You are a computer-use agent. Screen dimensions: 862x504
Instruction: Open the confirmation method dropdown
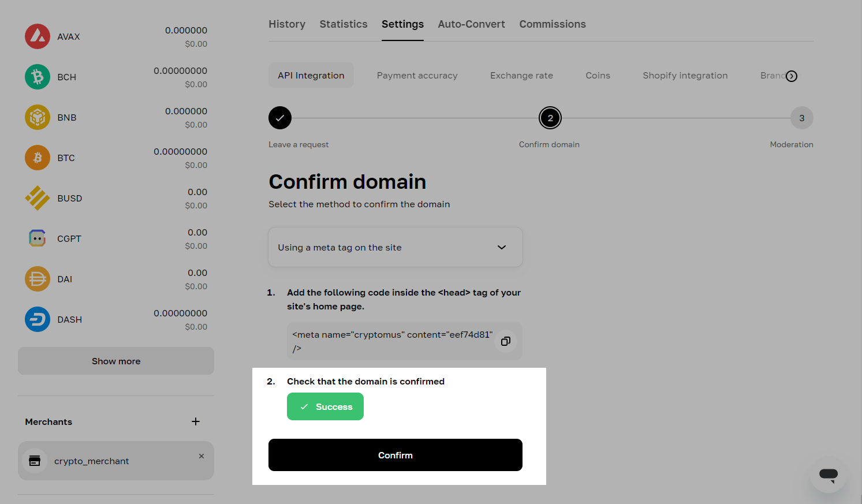pos(395,247)
